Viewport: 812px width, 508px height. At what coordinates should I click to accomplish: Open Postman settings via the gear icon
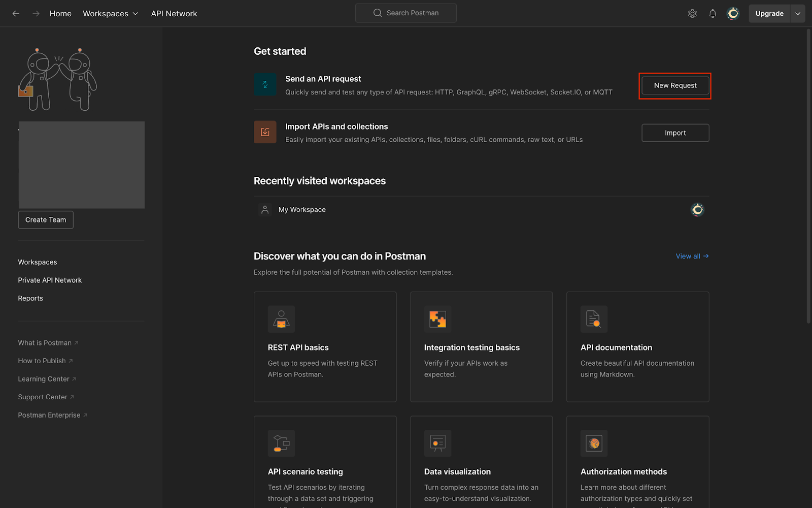(x=692, y=13)
